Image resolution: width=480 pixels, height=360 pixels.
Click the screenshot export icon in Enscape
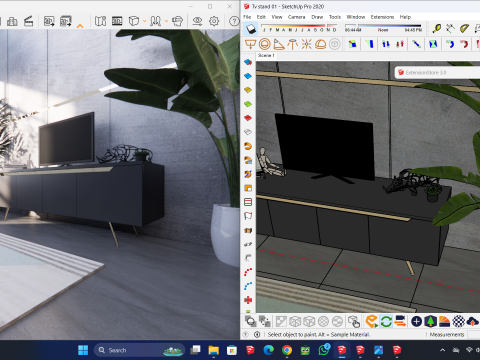tap(49, 21)
